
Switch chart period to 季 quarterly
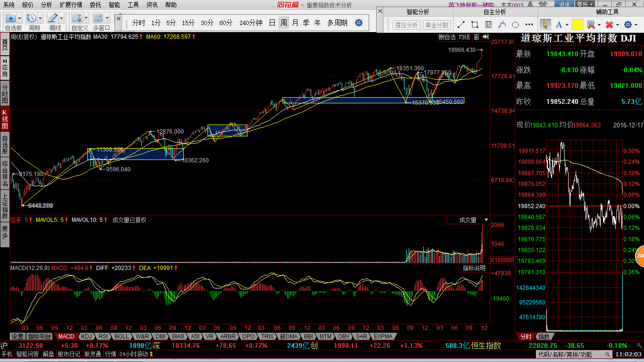[x=306, y=23]
